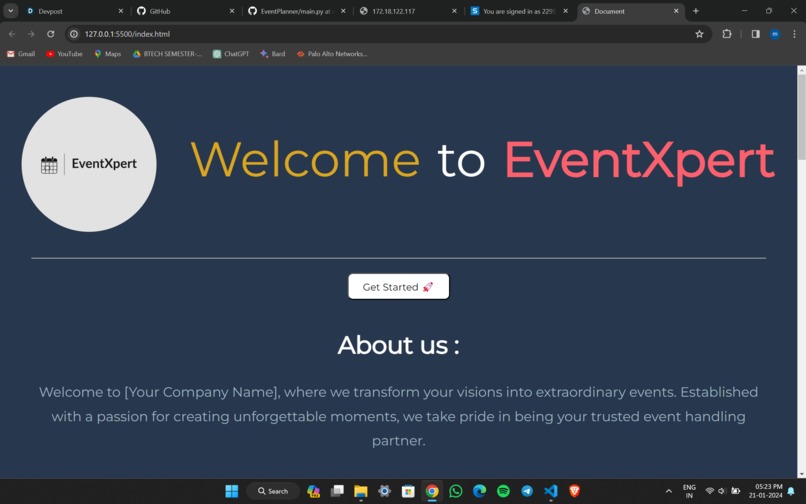The width and height of the screenshot is (806, 504).
Task: Open Telegram from the taskbar
Action: tap(527, 491)
